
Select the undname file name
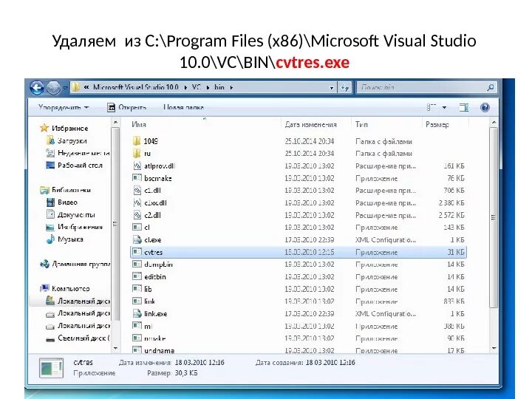pos(159,350)
